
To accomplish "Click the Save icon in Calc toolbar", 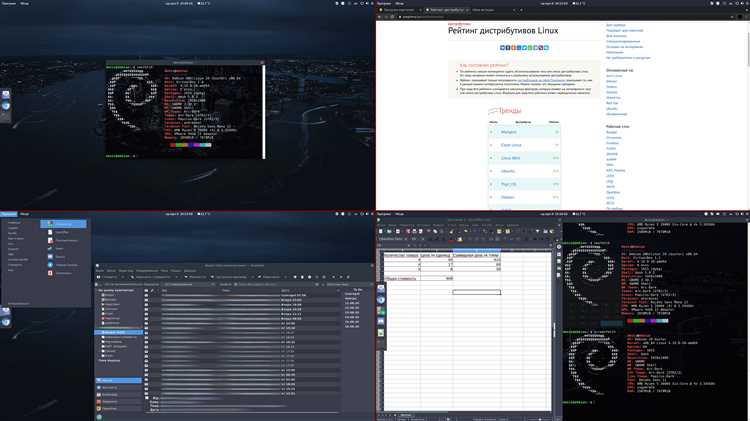I will (397, 231).
